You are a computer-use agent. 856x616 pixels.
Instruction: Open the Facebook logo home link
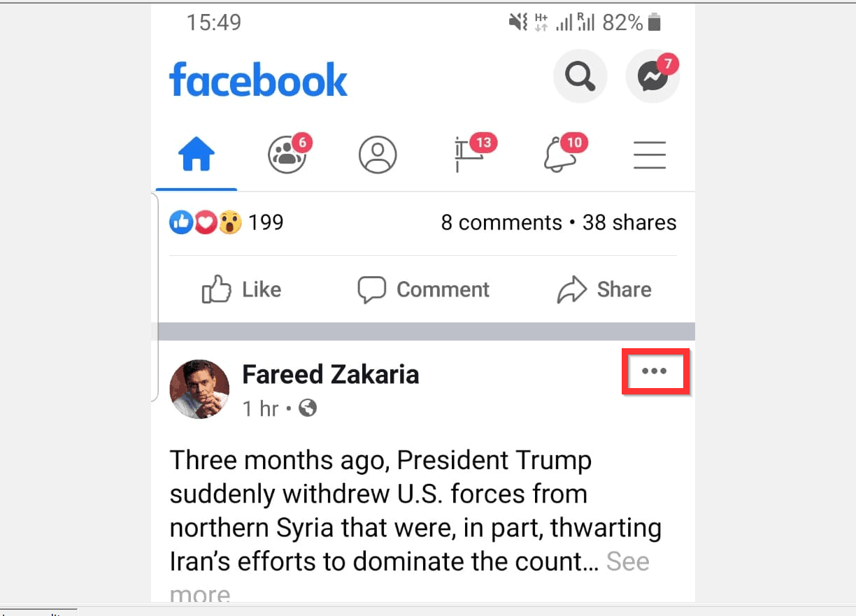(258, 79)
